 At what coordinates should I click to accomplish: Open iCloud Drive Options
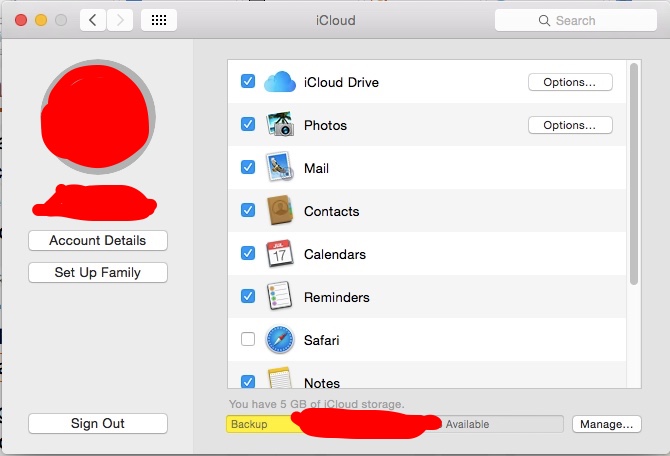click(570, 82)
